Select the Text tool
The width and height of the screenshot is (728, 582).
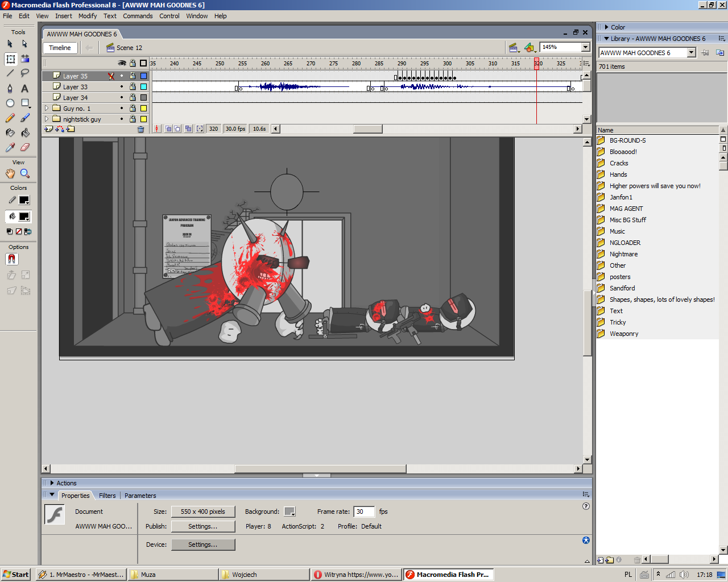pyautogui.click(x=25, y=88)
